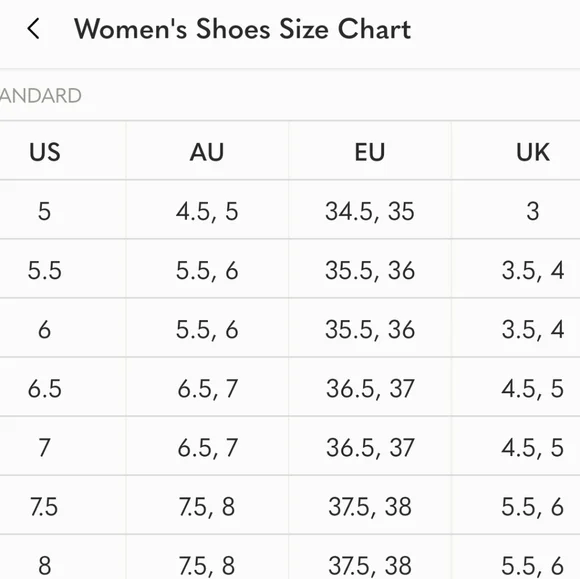Select EU cell in US 6.5 row

pos(370,388)
